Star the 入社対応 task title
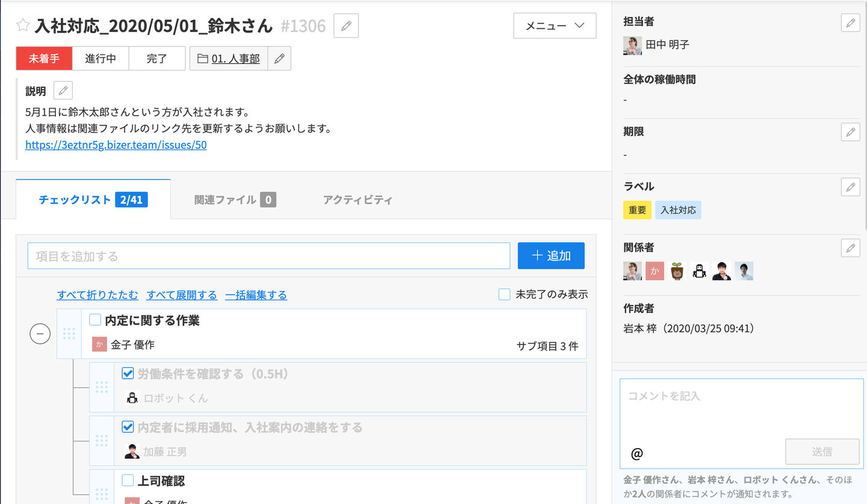The width and height of the screenshot is (867, 504). [23, 25]
